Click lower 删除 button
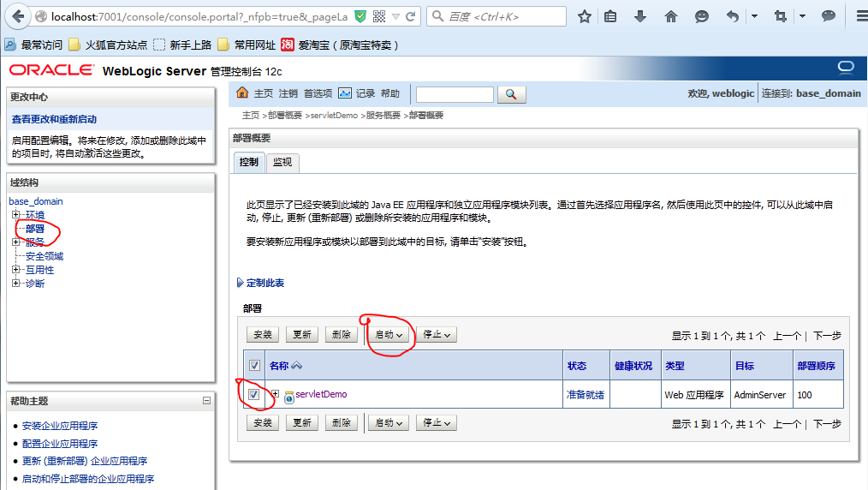The height and width of the screenshot is (490, 868). [342, 423]
